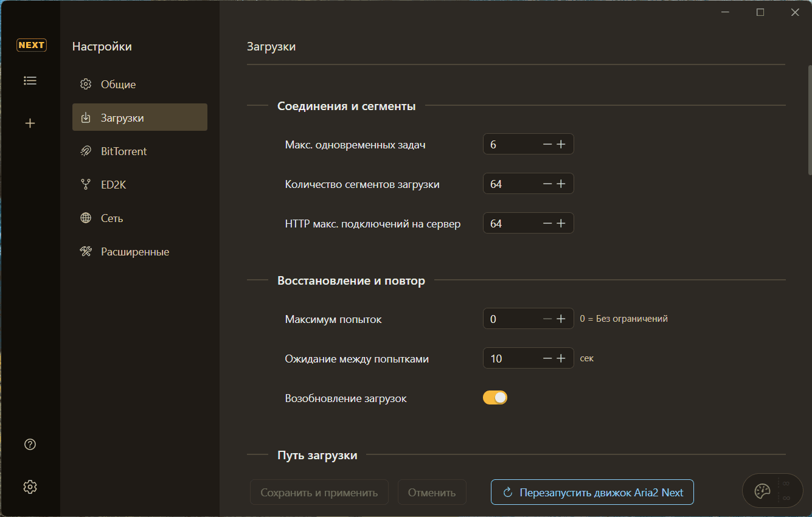The width and height of the screenshot is (812, 517).
Task: Switch to Расширенные settings section
Action: (x=140, y=252)
